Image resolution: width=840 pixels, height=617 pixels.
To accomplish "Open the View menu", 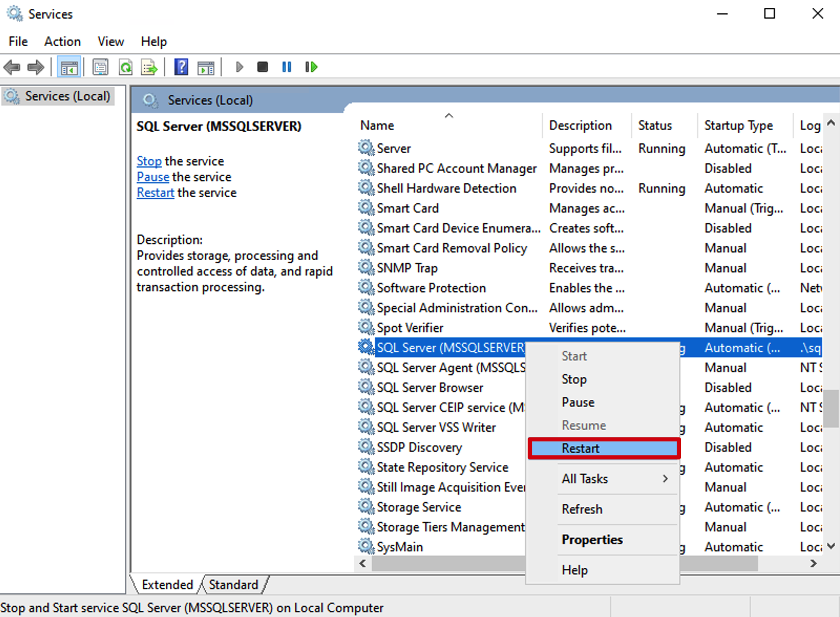I will 111,41.
